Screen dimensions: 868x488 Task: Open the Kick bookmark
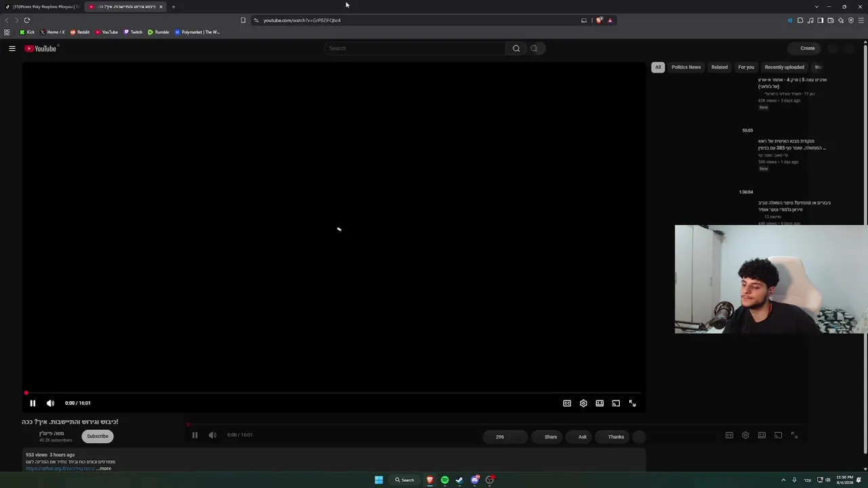click(x=27, y=32)
